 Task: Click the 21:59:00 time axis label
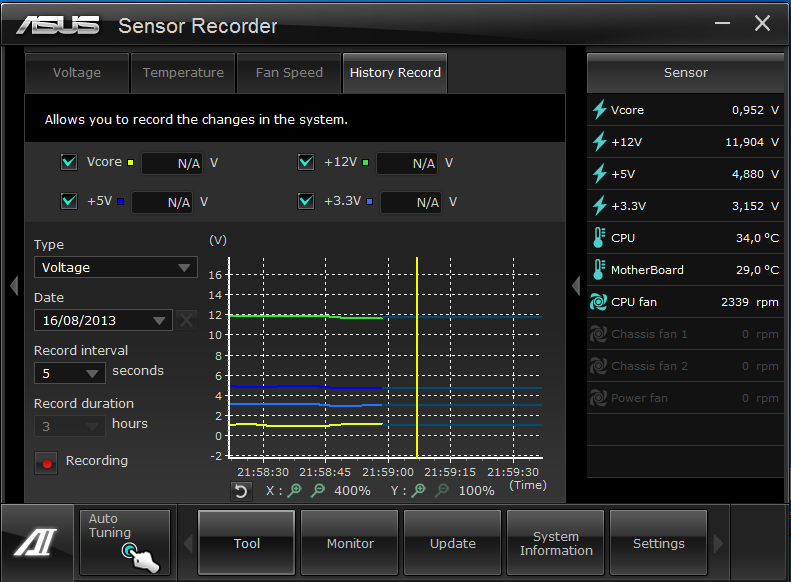tap(388, 472)
